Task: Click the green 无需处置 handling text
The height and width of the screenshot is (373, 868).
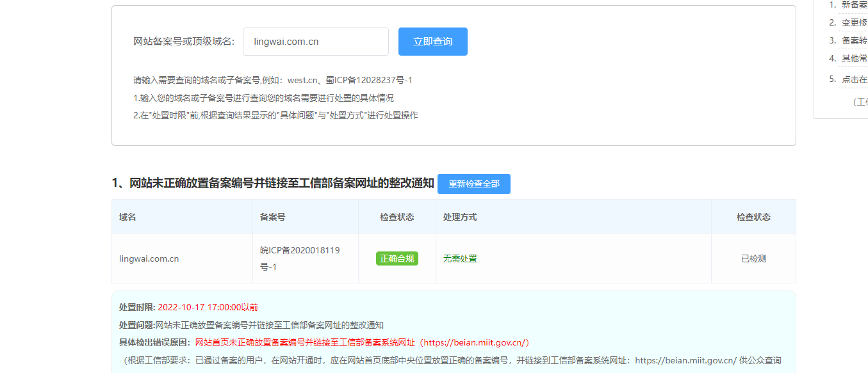Action: pyautogui.click(x=460, y=258)
